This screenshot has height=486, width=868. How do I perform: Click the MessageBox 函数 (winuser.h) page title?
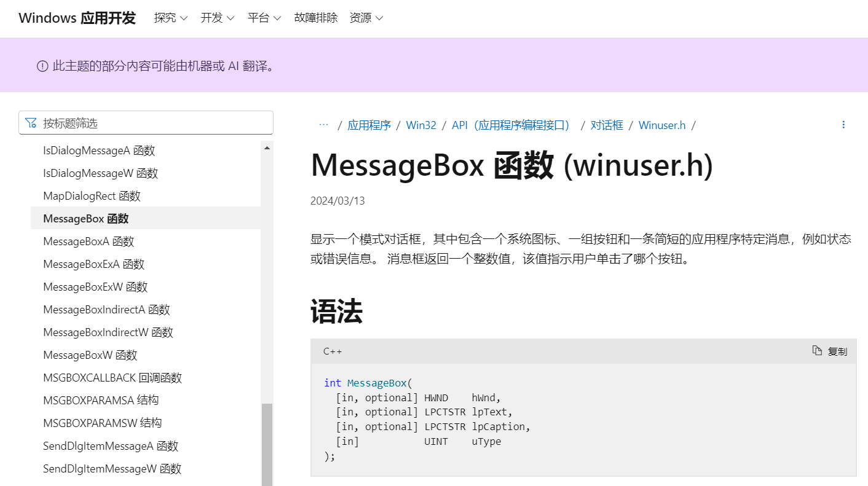[x=511, y=165]
